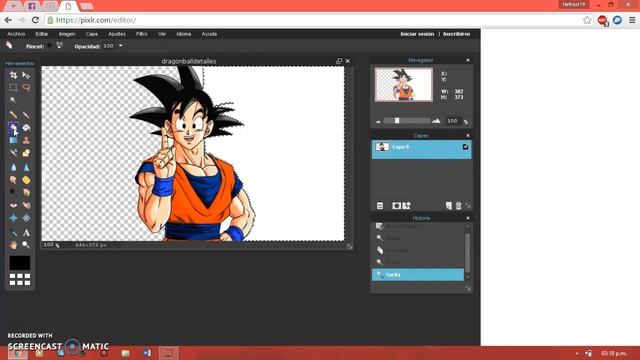Click the Historia panel scrollbar
This screenshot has height=360, width=640.
pos(468,252)
